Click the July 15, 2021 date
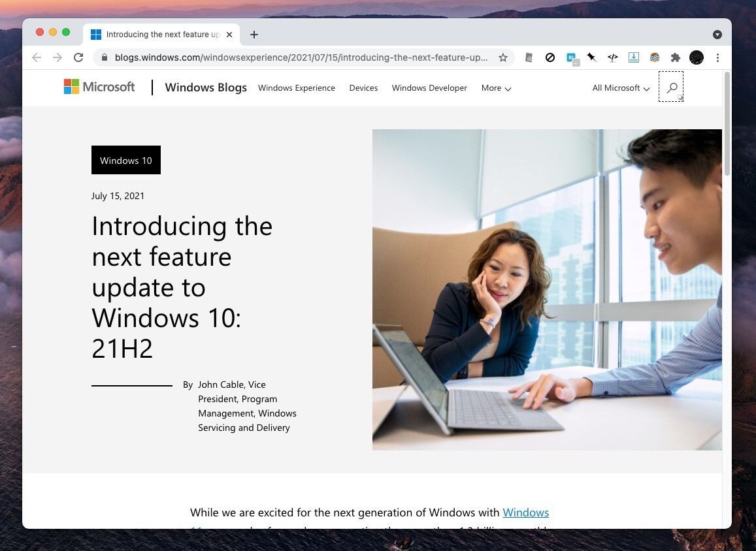The width and height of the screenshot is (756, 551). click(x=118, y=196)
